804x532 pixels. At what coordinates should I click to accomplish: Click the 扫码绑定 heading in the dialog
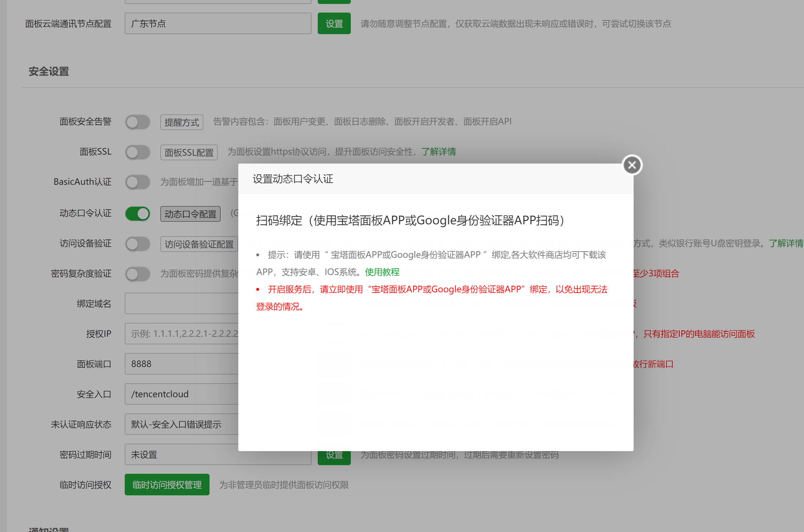pos(410,220)
